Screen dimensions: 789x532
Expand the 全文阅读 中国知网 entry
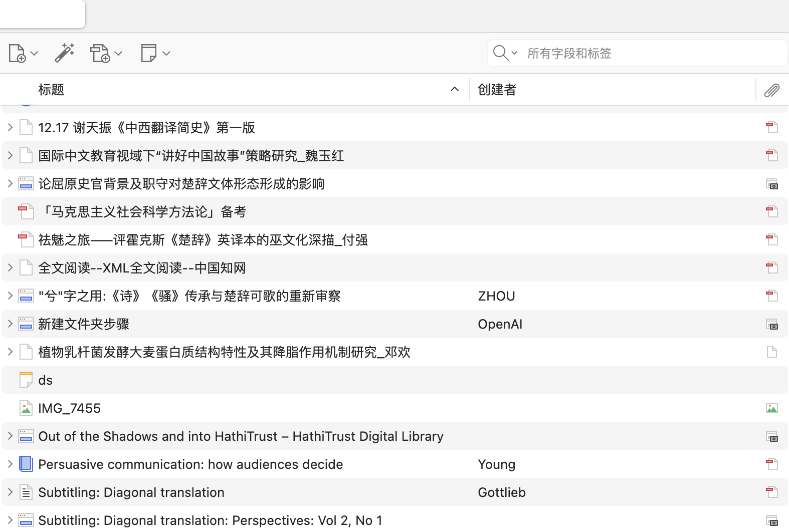point(10,268)
